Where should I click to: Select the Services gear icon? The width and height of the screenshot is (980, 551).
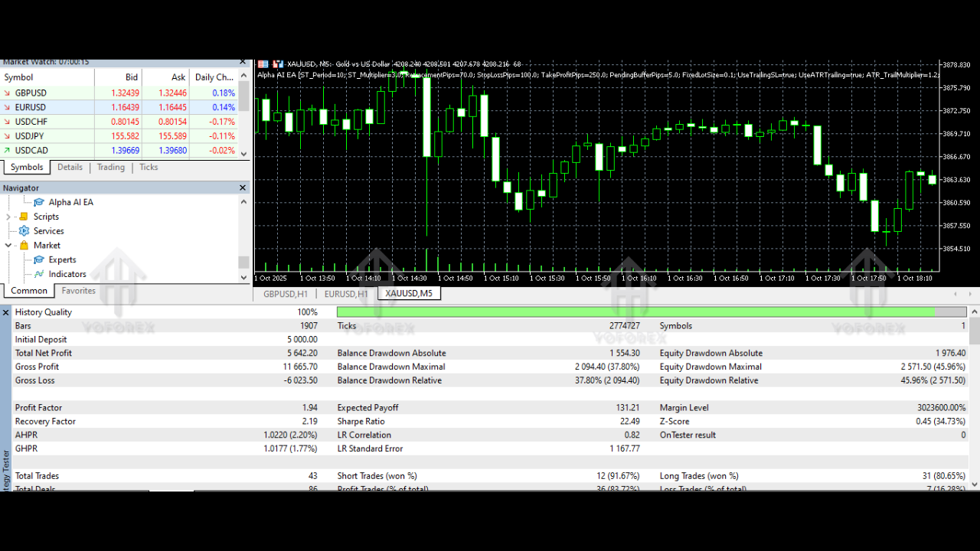coord(24,231)
